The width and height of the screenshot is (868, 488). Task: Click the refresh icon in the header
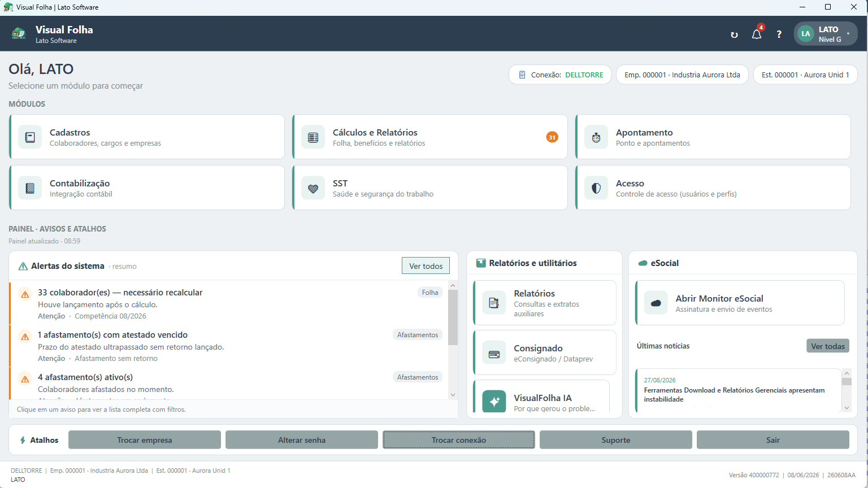pyautogui.click(x=734, y=34)
